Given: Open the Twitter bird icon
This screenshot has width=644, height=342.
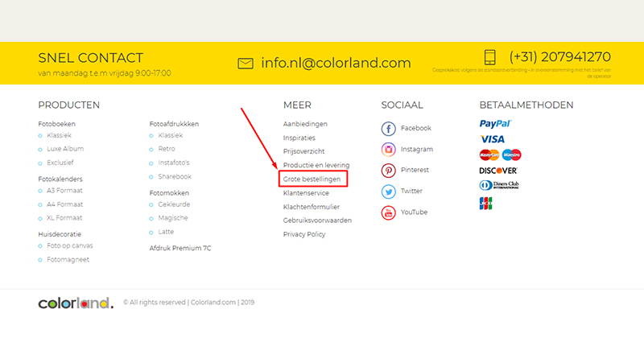Looking at the screenshot, I should coord(389,192).
